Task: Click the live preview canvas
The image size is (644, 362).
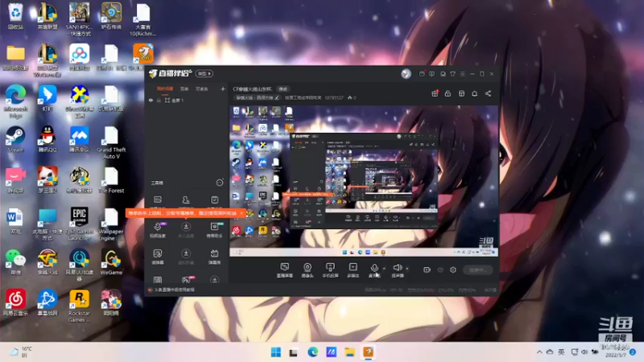Action: coord(364,181)
